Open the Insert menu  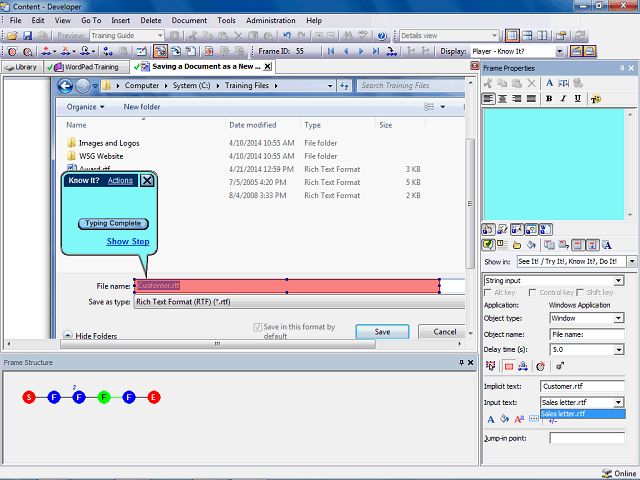pyautogui.click(x=120, y=20)
